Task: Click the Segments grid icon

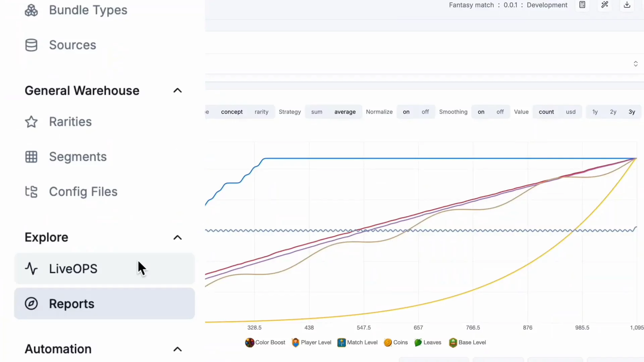Action: point(31,157)
